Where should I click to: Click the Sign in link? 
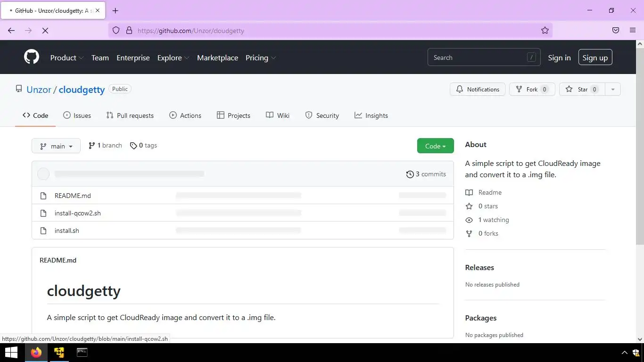coord(559,58)
